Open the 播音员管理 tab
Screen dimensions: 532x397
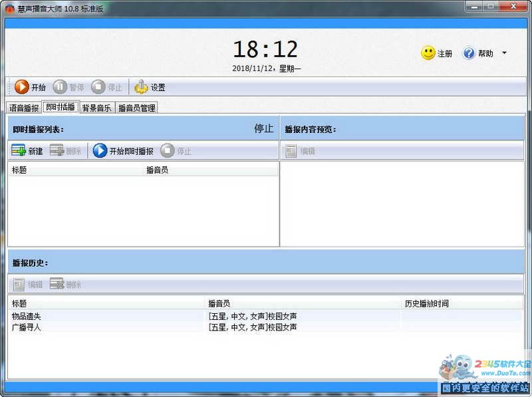[137, 108]
